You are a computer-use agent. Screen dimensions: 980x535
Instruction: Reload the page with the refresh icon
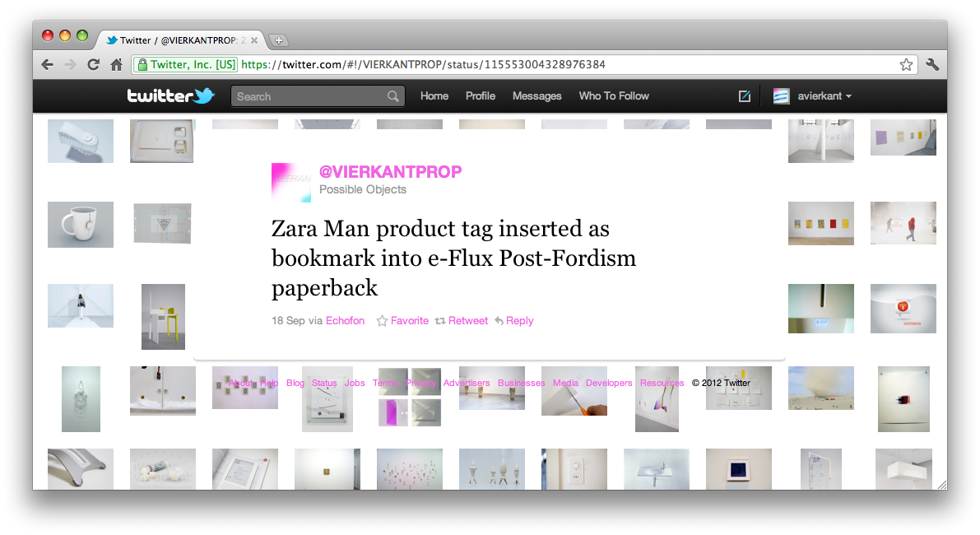[93, 64]
